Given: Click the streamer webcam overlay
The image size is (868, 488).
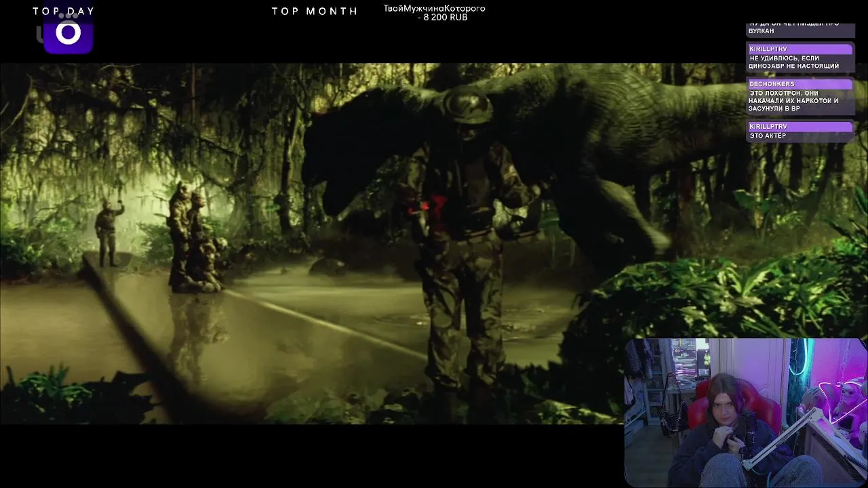Looking at the screenshot, I should coord(745,413).
